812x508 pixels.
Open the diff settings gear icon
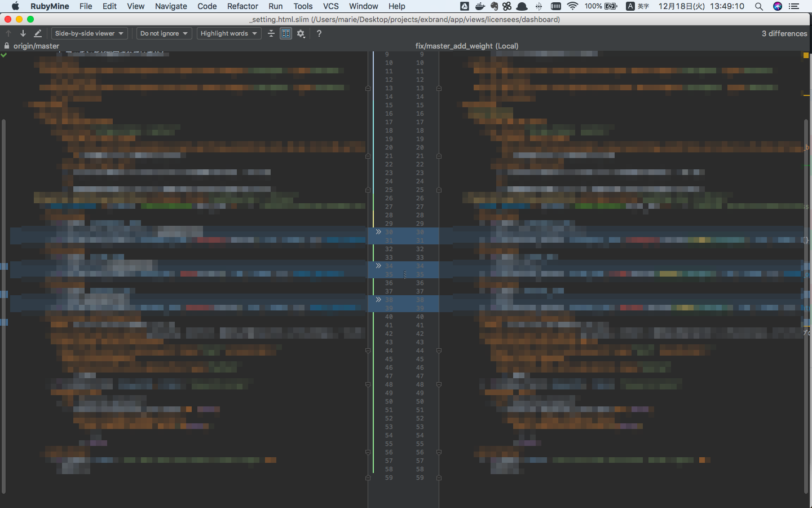tap(301, 33)
